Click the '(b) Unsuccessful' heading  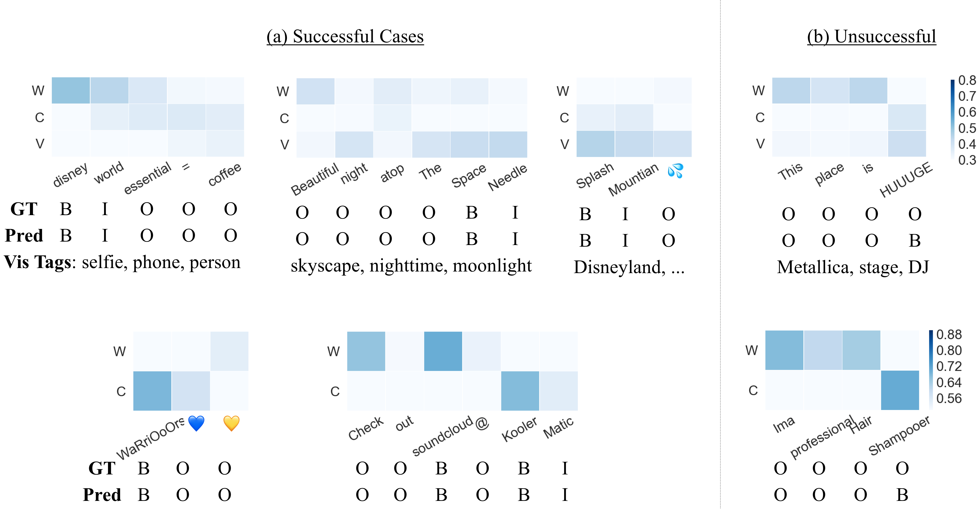click(872, 37)
